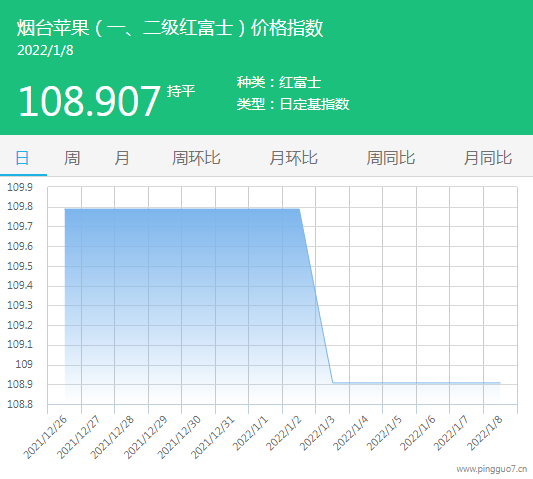The width and height of the screenshot is (533, 479).
Task: Switch to the 月环比 tab
Action: [293, 158]
